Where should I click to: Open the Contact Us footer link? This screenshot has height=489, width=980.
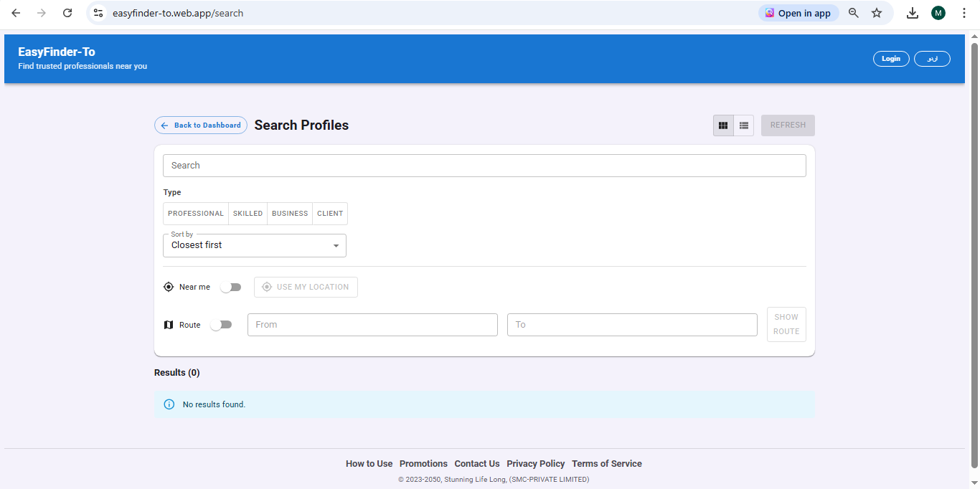[x=477, y=464]
